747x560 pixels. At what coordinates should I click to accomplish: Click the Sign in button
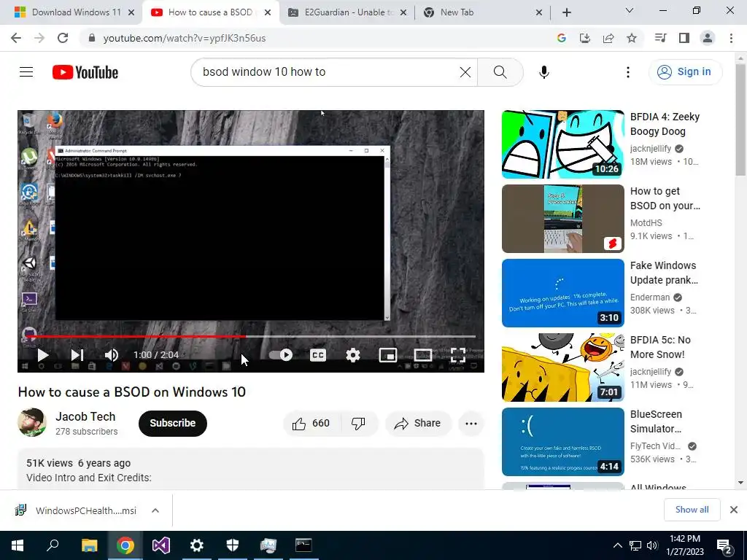pyautogui.click(x=684, y=72)
